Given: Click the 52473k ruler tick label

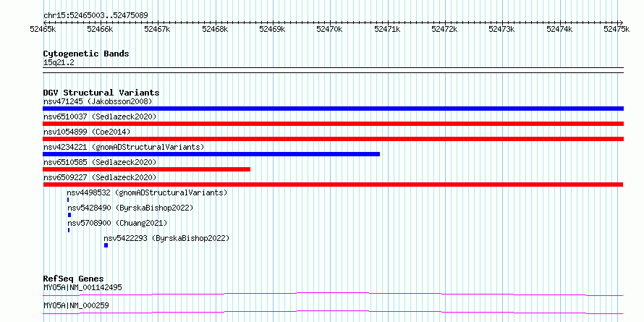Looking at the screenshot, I should click(502, 30).
